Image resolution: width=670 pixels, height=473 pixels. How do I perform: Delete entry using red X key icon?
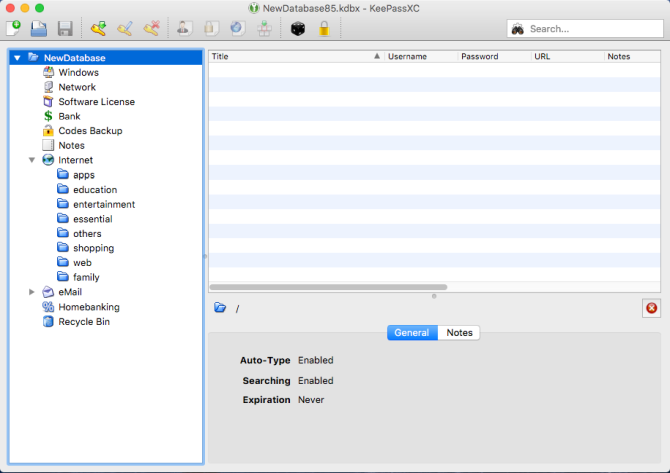point(151,29)
